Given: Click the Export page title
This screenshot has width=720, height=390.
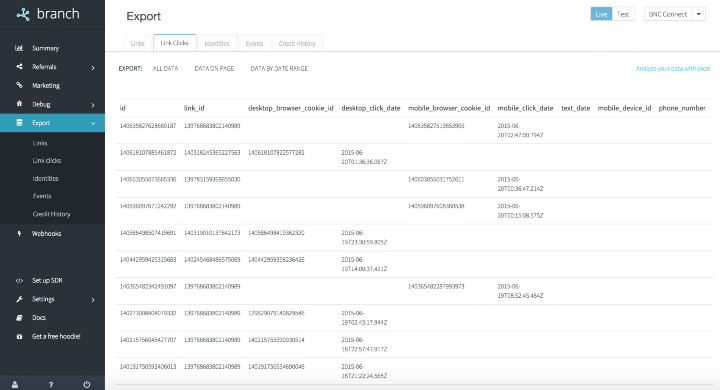Looking at the screenshot, I should tap(144, 16).
